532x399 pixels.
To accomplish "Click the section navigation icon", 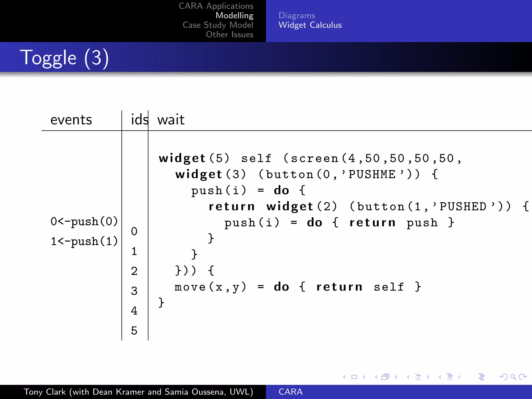I will click(x=450, y=377).
